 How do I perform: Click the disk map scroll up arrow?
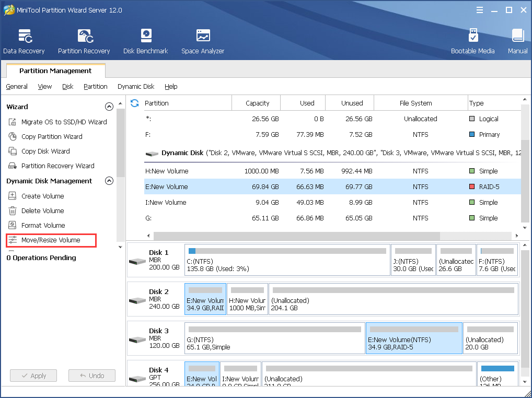point(525,245)
